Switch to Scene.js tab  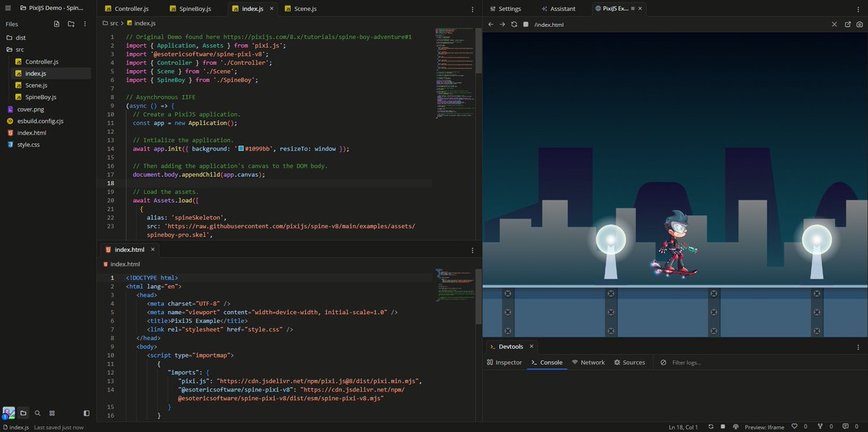point(299,9)
